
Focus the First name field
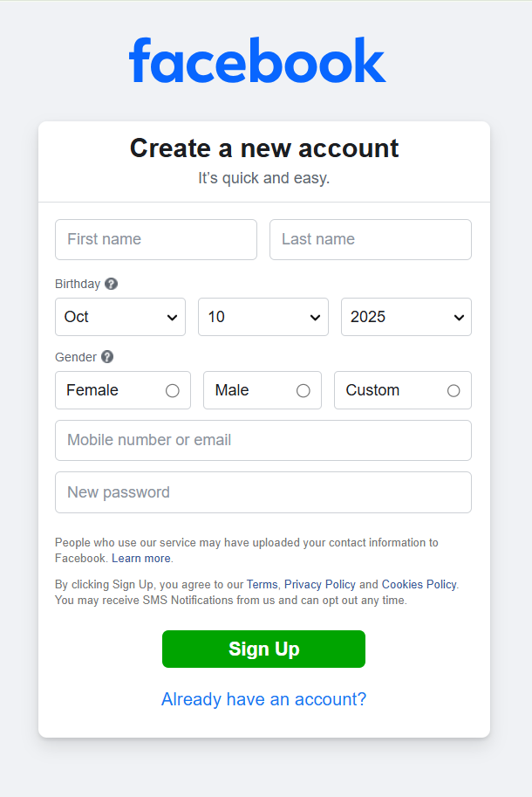pyautogui.click(x=156, y=239)
